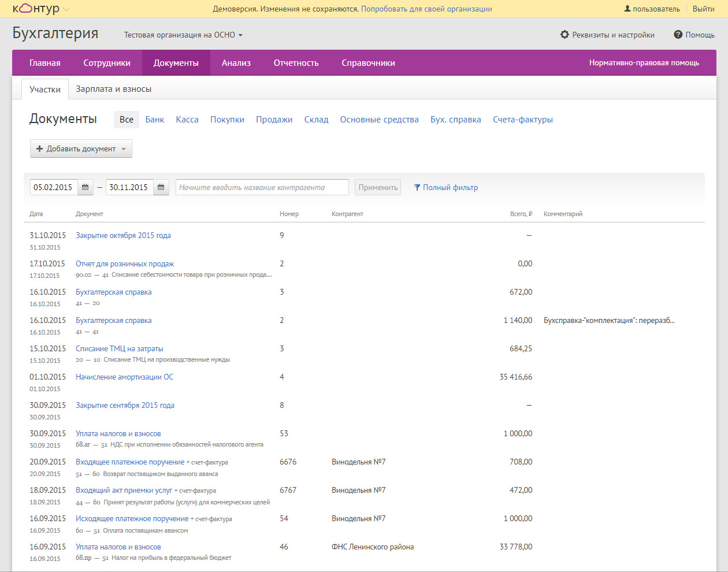Click the Контур logo

point(36,9)
